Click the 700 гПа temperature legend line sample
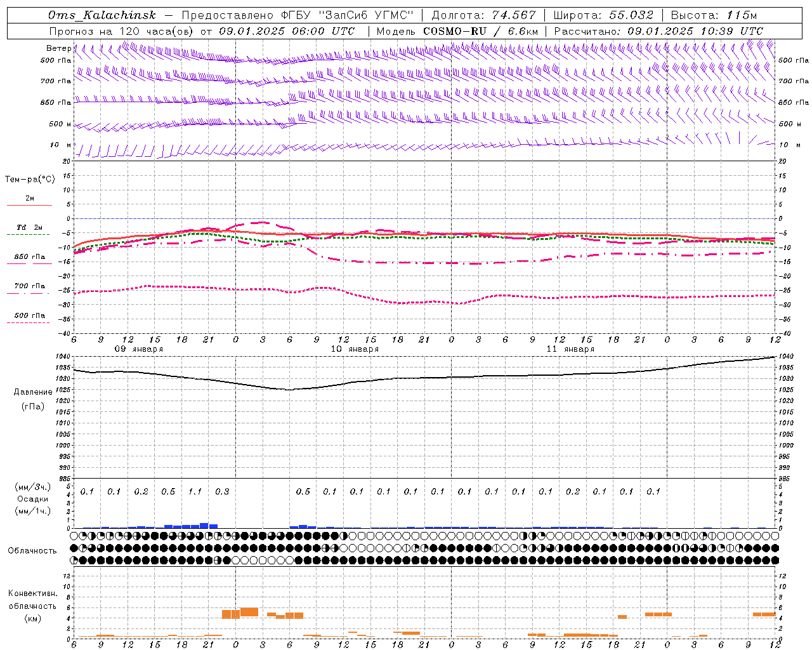The image size is (812, 650). point(28,293)
